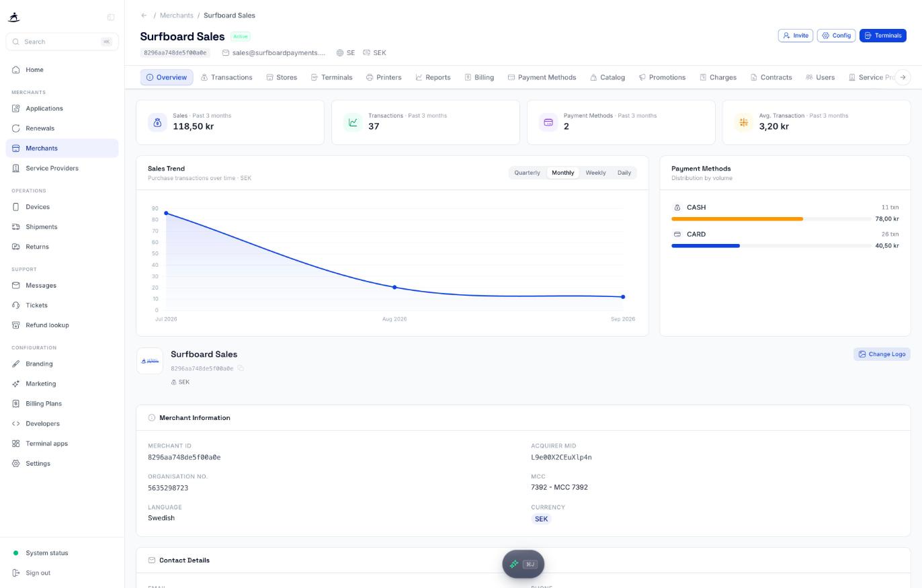This screenshot has height=588, width=922.
Task: Open Billing Plans in sidebar
Action: pyautogui.click(x=62, y=404)
